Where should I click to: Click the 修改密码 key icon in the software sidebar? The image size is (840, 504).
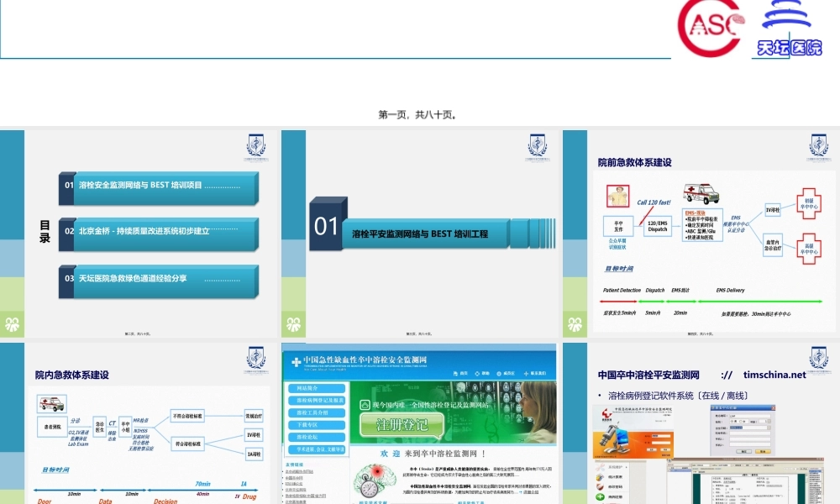coord(600,486)
